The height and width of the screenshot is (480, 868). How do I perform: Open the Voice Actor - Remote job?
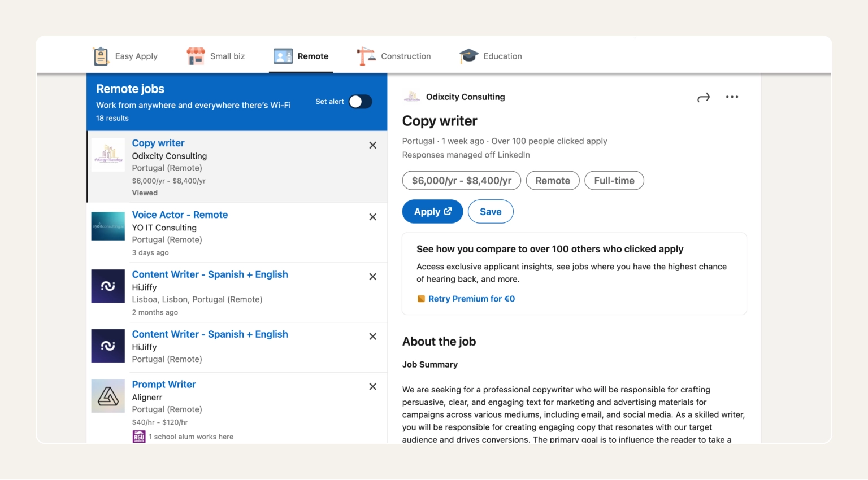(180, 215)
